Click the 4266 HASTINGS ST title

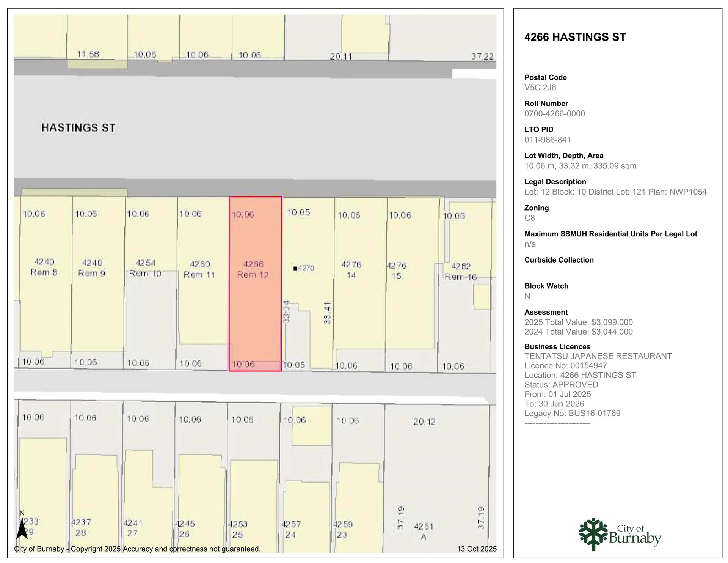tap(575, 37)
